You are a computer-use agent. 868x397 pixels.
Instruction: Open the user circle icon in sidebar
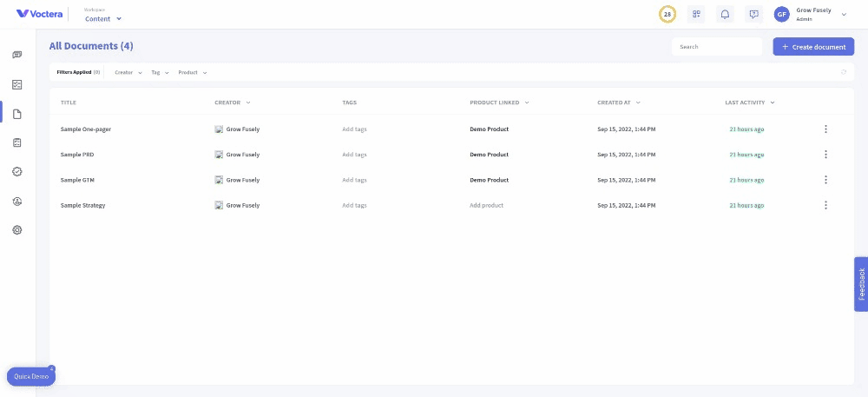(17, 201)
